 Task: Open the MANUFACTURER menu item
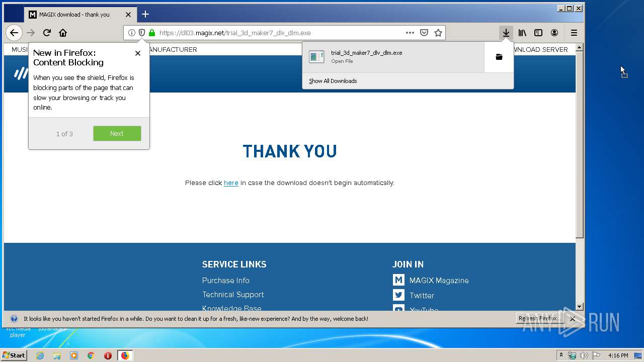(173, 50)
